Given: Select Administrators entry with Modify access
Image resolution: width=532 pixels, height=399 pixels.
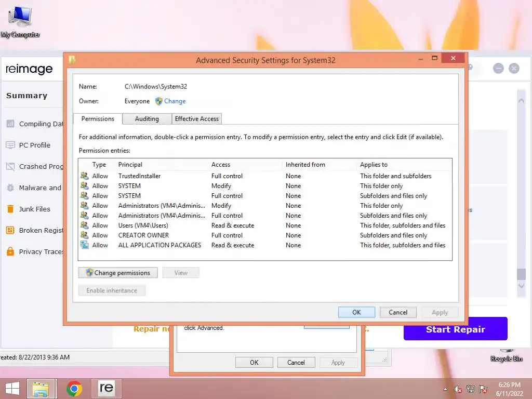Looking at the screenshot, I should (x=265, y=206).
